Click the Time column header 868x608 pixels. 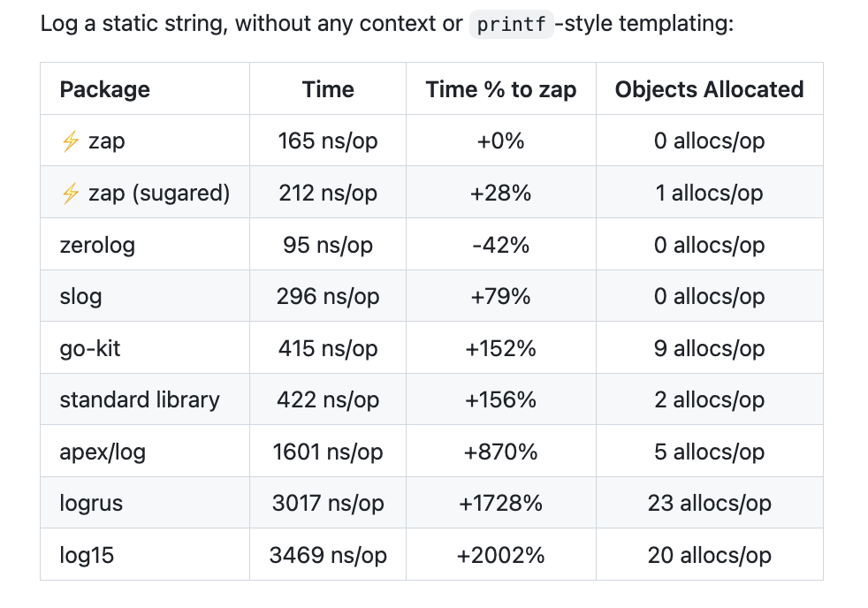pos(328,89)
